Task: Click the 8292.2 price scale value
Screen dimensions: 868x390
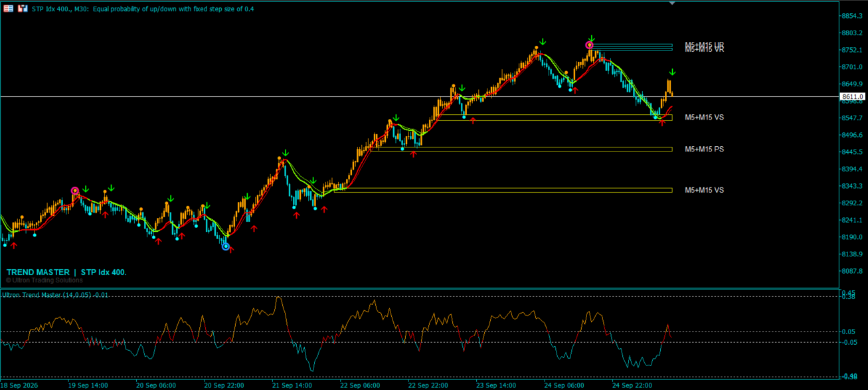Action: 851,203
